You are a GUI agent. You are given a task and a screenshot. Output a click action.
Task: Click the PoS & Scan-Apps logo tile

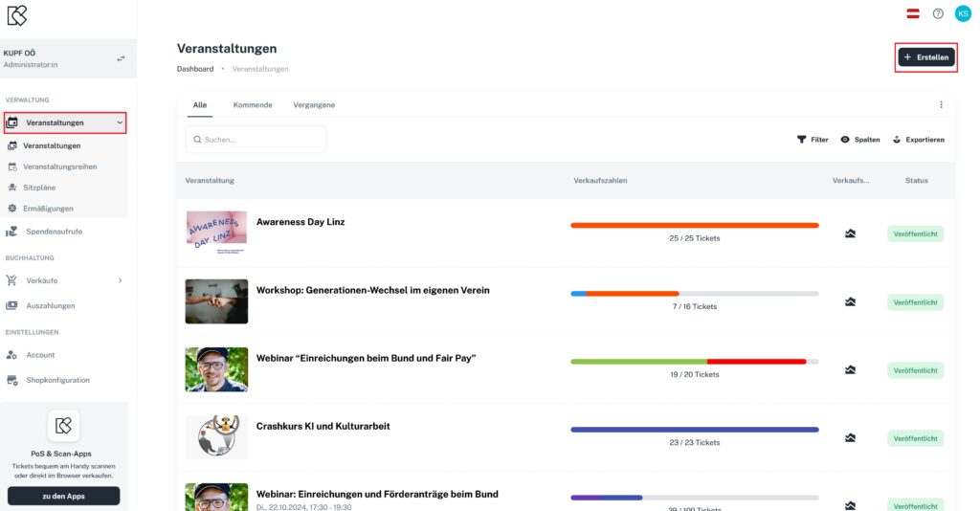(x=63, y=426)
